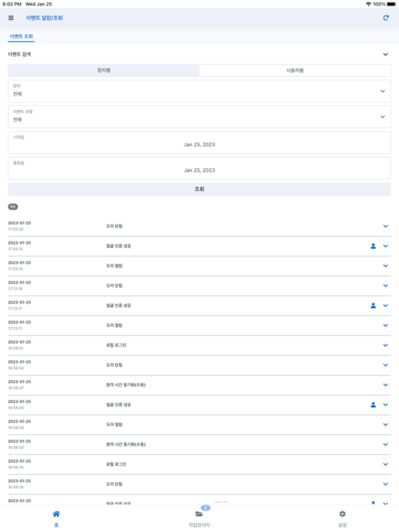
Task: Click the 도어 닫힘 text at 17:55:20
Action: [x=114, y=227]
